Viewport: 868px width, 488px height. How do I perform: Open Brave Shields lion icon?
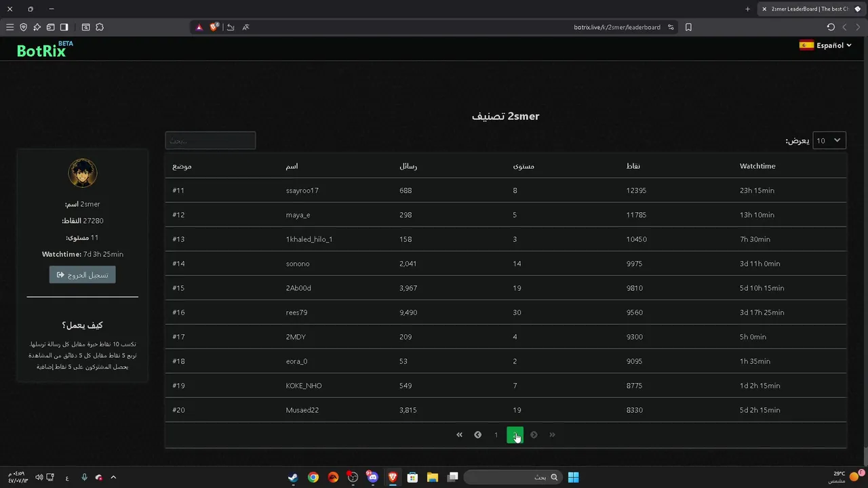click(x=214, y=27)
